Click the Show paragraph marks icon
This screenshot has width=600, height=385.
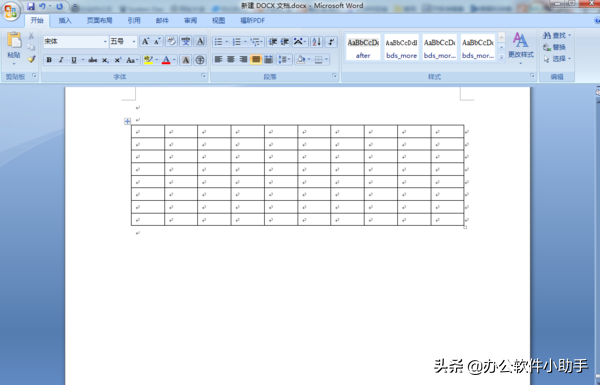331,42
